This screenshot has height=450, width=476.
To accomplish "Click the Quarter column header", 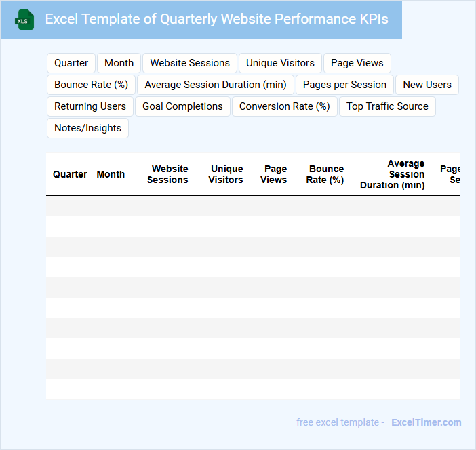I will (x=70, y=174).
